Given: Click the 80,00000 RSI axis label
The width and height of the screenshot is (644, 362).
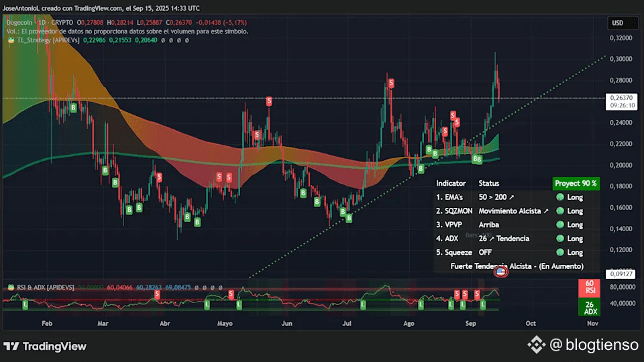Looking at the screenshot, I should 623,287.
